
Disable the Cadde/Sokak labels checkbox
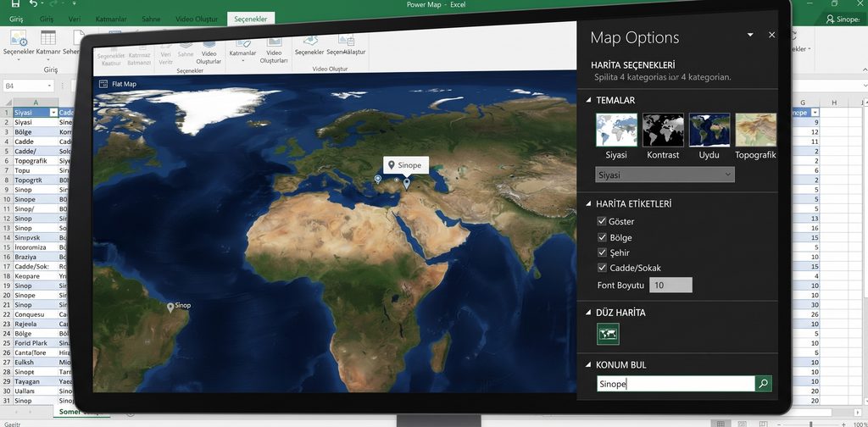coord(602,268)
